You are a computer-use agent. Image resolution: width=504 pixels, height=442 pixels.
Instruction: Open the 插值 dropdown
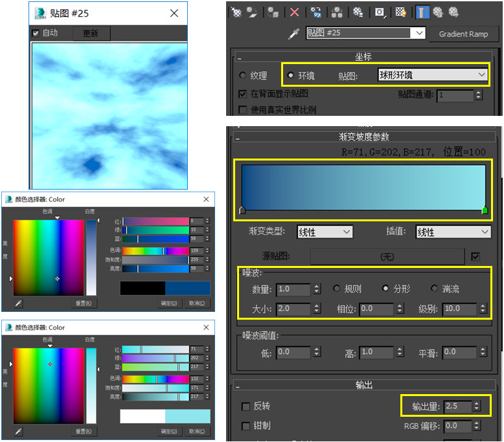coord(453,232)
